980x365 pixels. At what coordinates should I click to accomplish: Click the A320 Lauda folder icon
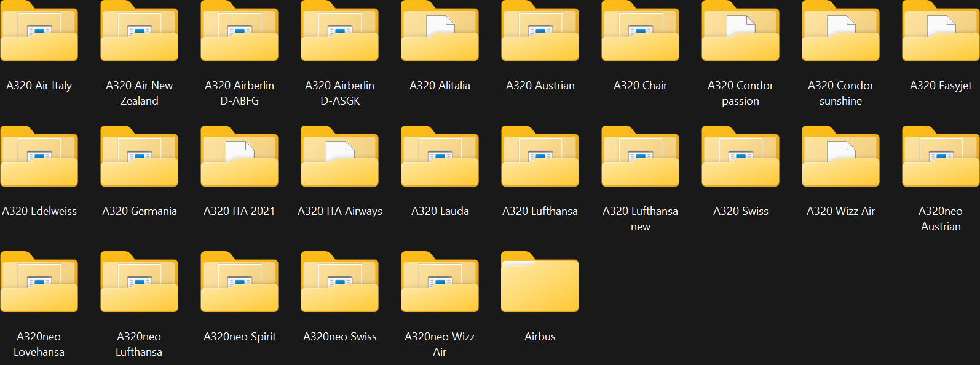[x=440, y=156]
